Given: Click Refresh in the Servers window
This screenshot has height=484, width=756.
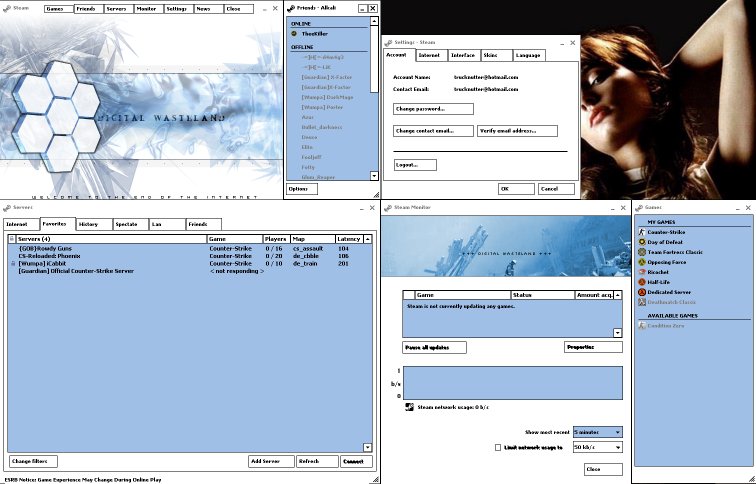Looking at the screenshot, I should pos(317,461).
